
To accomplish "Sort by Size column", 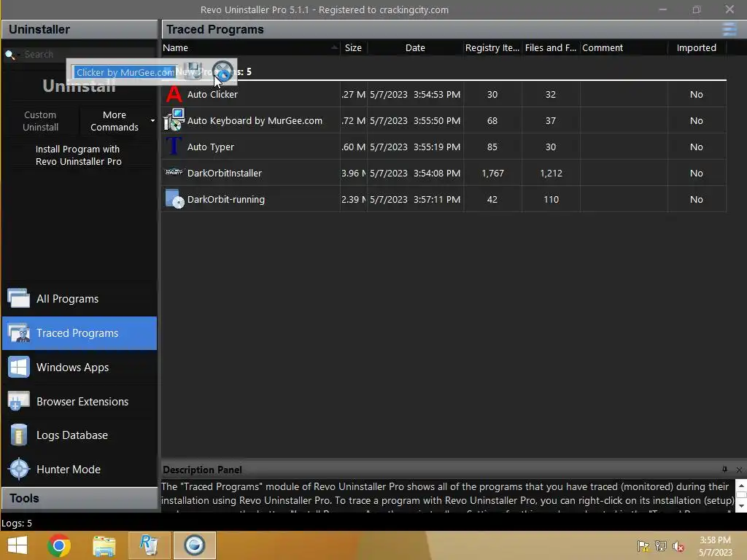I will pyautogui.click(x=354, y=47).
